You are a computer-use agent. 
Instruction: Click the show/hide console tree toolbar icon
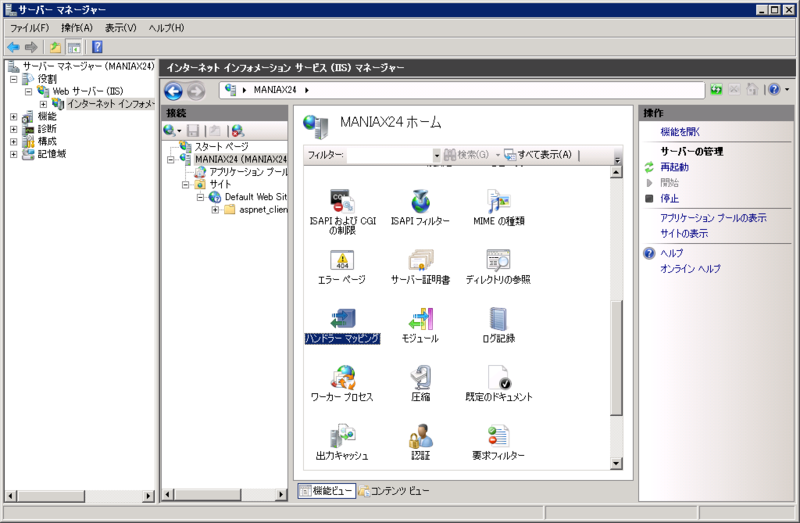click(74, 47)
